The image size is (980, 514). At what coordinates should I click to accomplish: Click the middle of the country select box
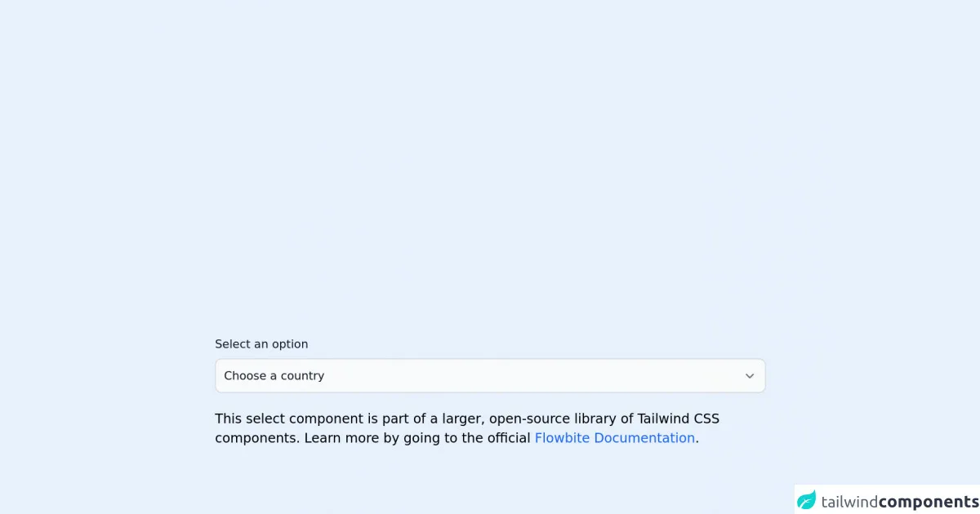click(x=490, y=376)
